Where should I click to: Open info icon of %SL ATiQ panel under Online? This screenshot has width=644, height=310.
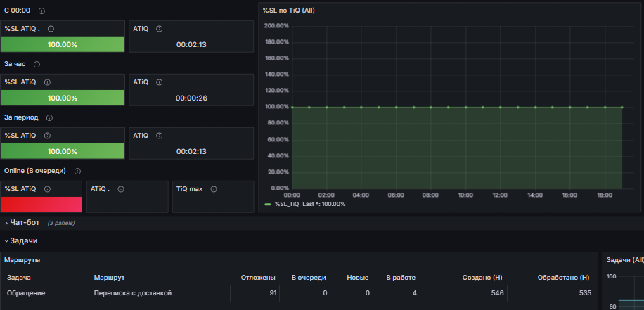pyautogui.click(x=47, y=189)
